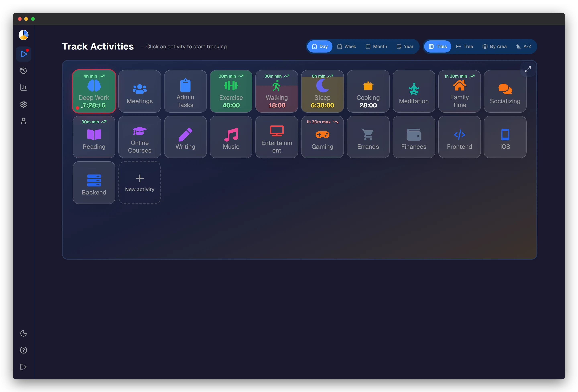Switch to the Week view

tap(347, 47)
